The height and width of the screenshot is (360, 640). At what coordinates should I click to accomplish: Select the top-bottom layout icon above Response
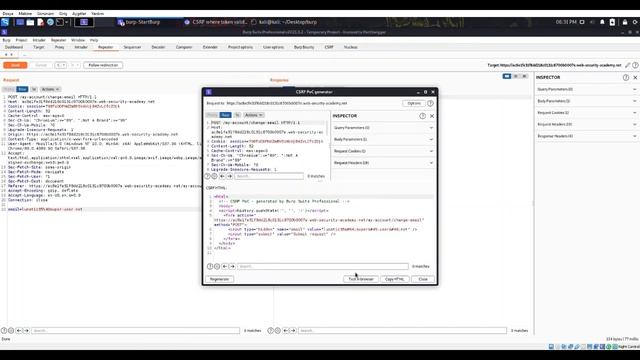[x=516, y=76]
